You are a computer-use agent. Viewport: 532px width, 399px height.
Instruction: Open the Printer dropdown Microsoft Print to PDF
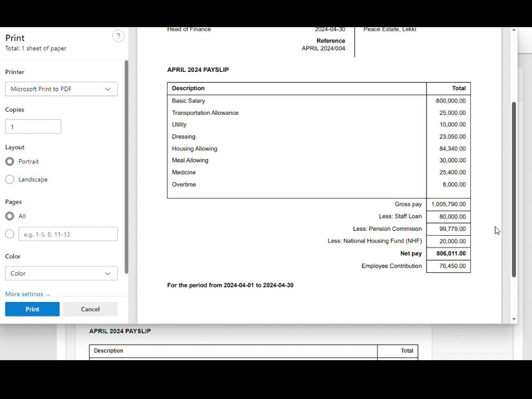click(61, 89)
